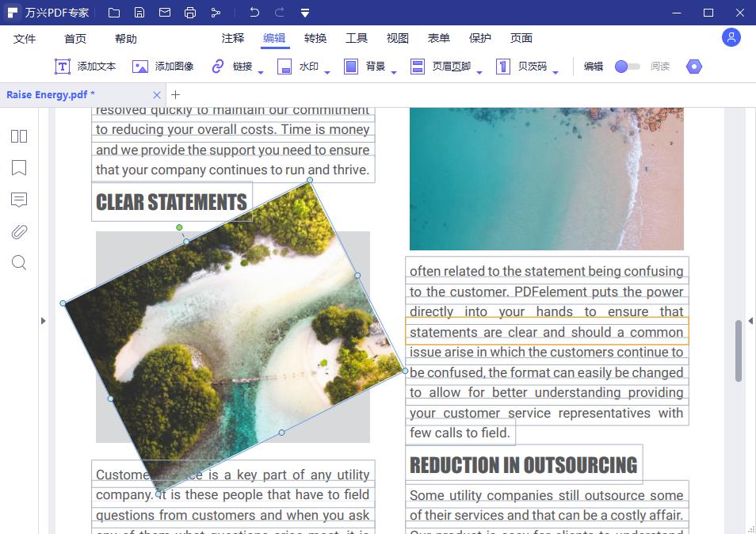Show the comments panel icon

(x=19, y=200)
